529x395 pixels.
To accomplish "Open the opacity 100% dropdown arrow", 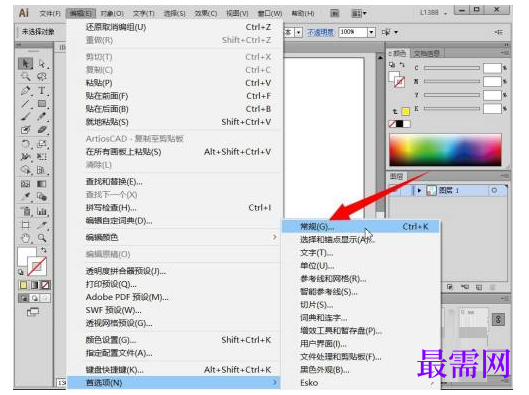I will pyautogui.click(x=371, y=32).
